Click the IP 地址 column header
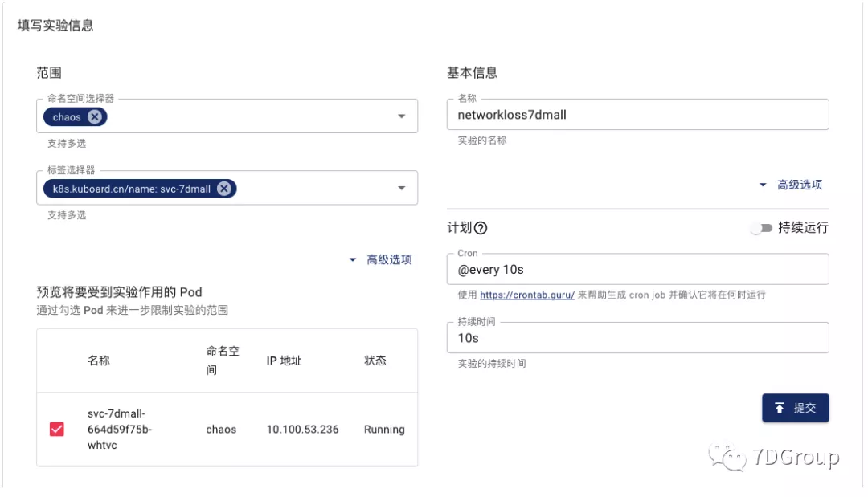 (284, 361)
